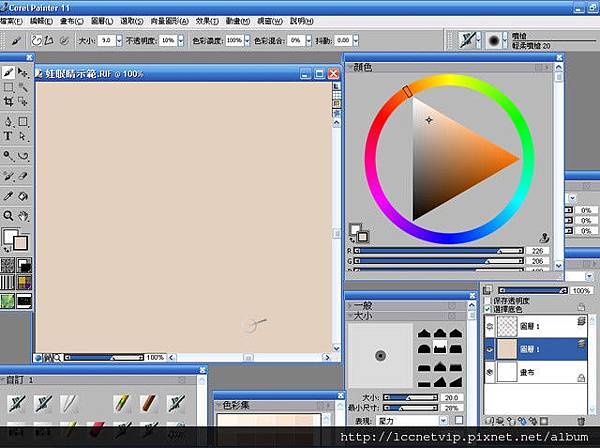Click the straight-line stroke icon in property bar

49,40
